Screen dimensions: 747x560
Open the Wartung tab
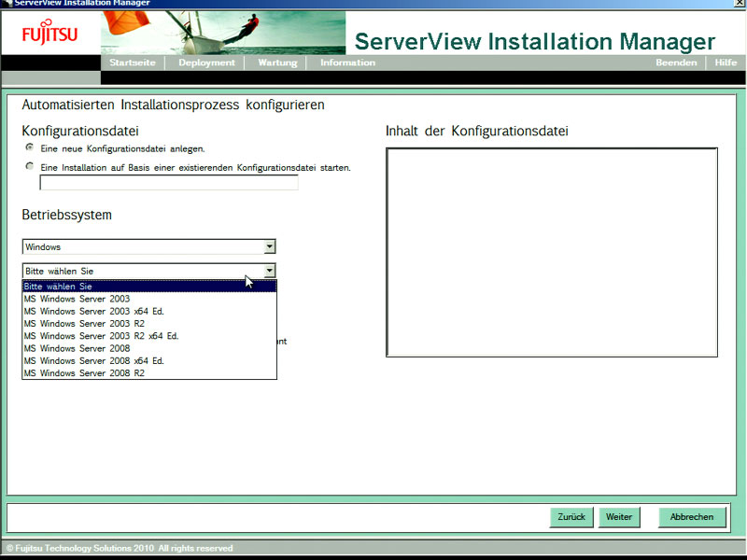pos(277,63)
